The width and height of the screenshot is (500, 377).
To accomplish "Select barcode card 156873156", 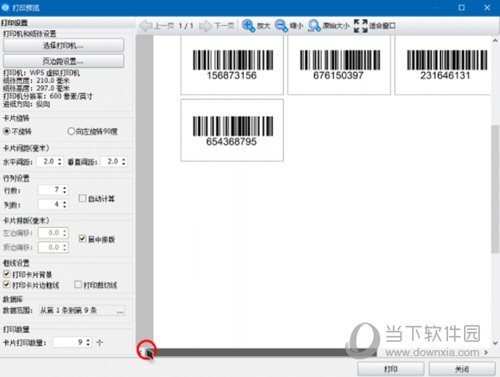I will coord(232,65).
